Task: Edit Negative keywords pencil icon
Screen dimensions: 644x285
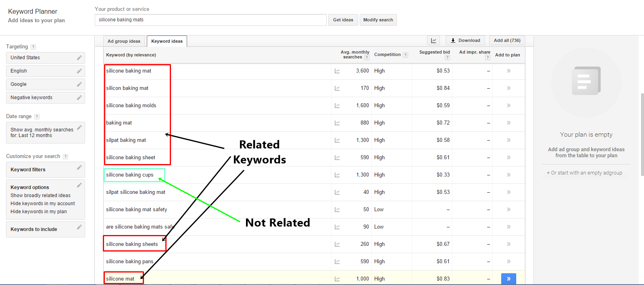Action: 79,98
